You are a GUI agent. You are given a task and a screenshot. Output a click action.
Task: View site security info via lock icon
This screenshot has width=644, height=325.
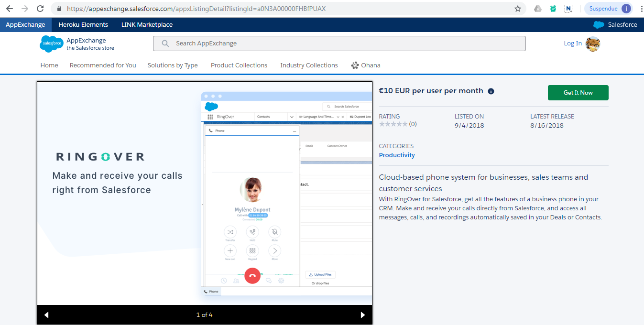point(59,9)
